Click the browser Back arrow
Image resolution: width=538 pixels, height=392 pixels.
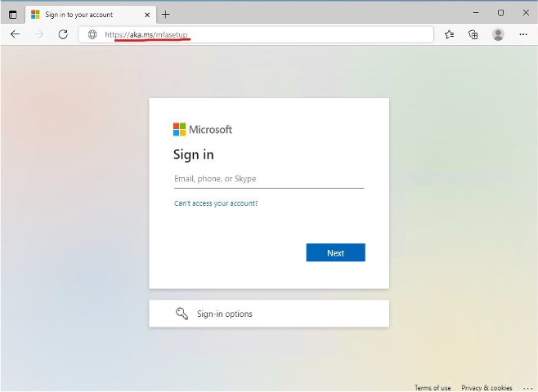tap(15, 34)
